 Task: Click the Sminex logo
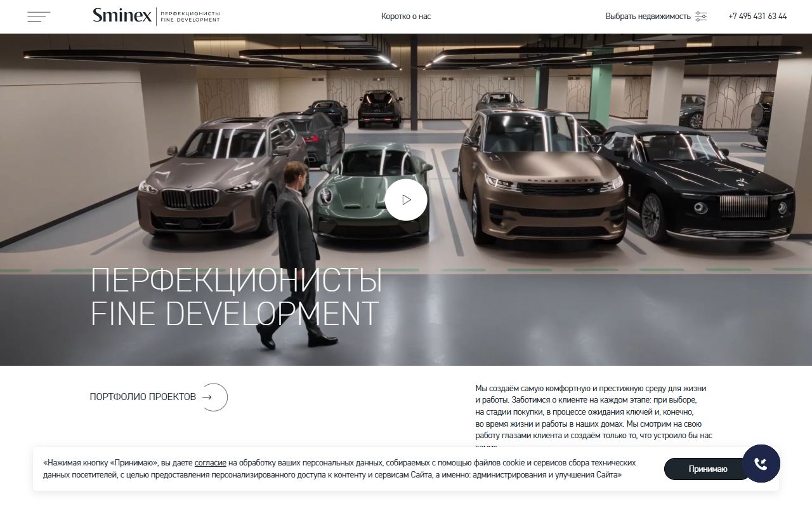(x=122, y=16)
